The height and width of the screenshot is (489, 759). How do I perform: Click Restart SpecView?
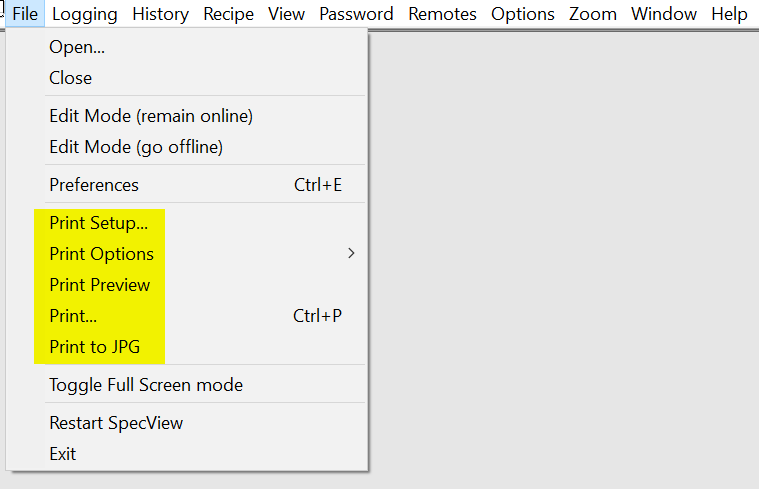coord(116,423)
